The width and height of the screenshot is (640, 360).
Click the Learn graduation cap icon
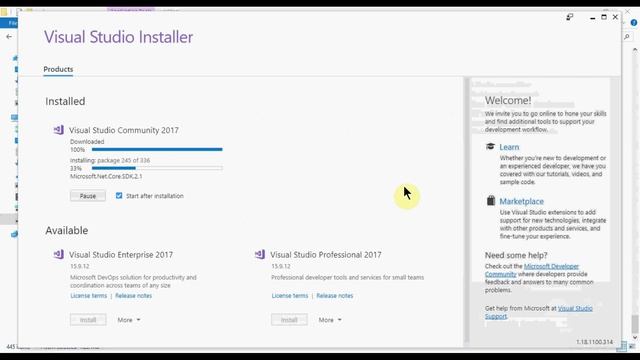[x=491, y=147]
